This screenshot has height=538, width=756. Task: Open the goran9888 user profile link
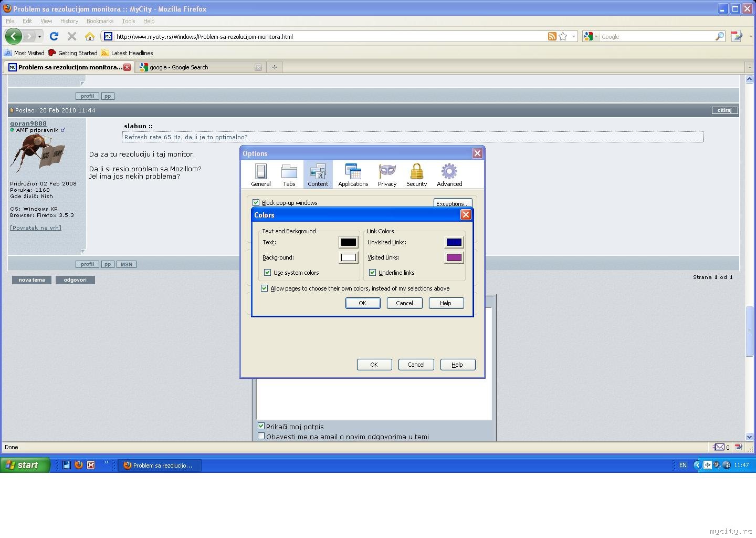[x=28, y=123]
